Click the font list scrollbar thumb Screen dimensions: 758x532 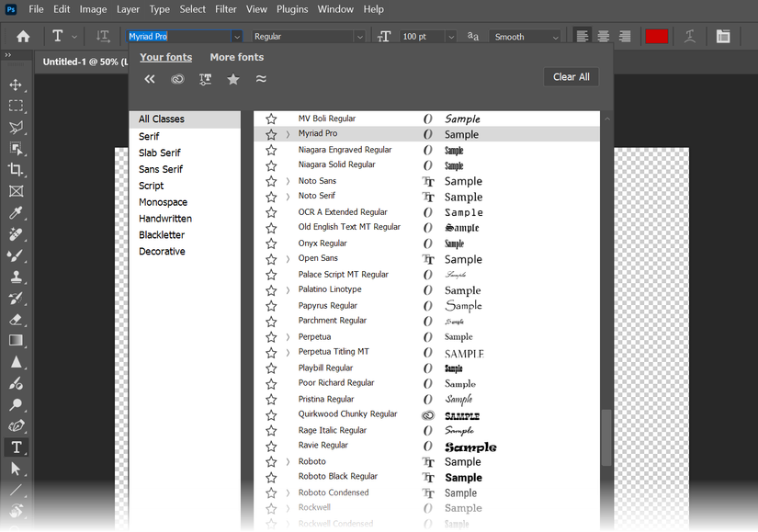coord(606,437)
